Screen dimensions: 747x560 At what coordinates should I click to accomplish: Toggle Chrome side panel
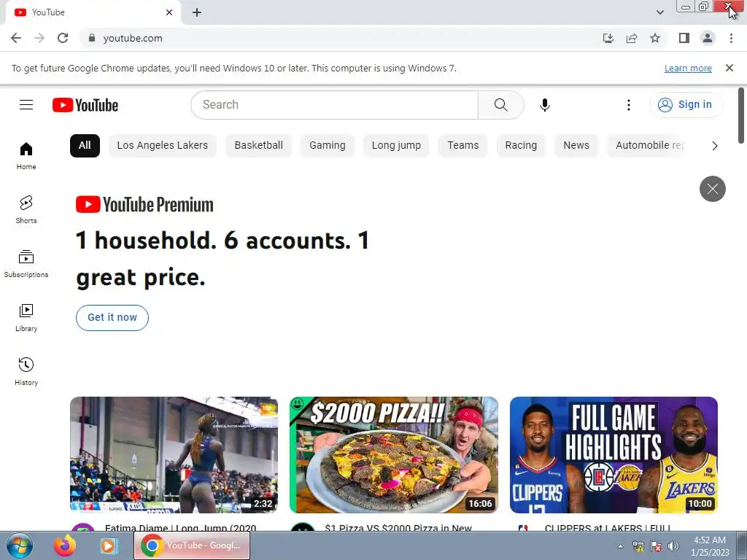click(684, 38)
